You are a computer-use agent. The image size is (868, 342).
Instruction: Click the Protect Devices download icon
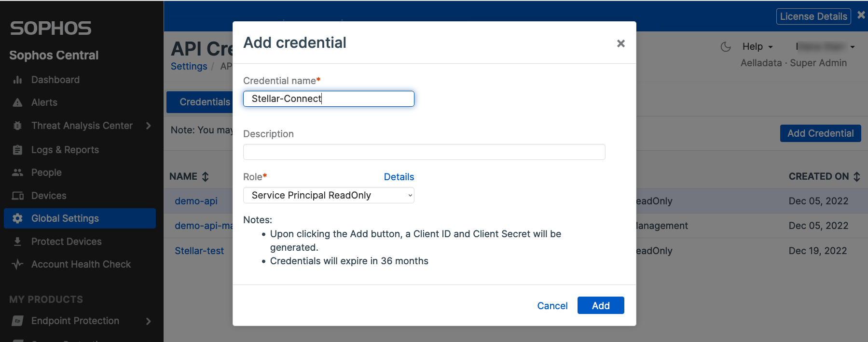[18, 242]
